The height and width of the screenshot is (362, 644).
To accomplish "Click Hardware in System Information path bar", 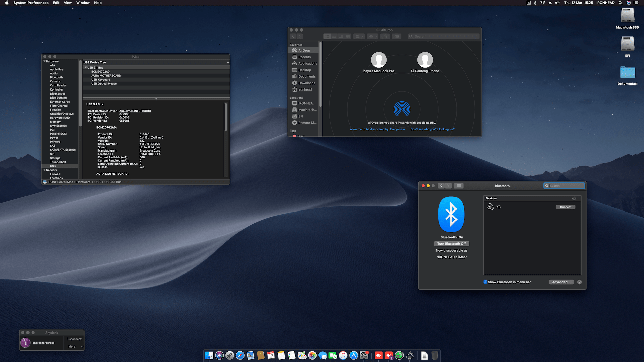I will pos(84,182).
